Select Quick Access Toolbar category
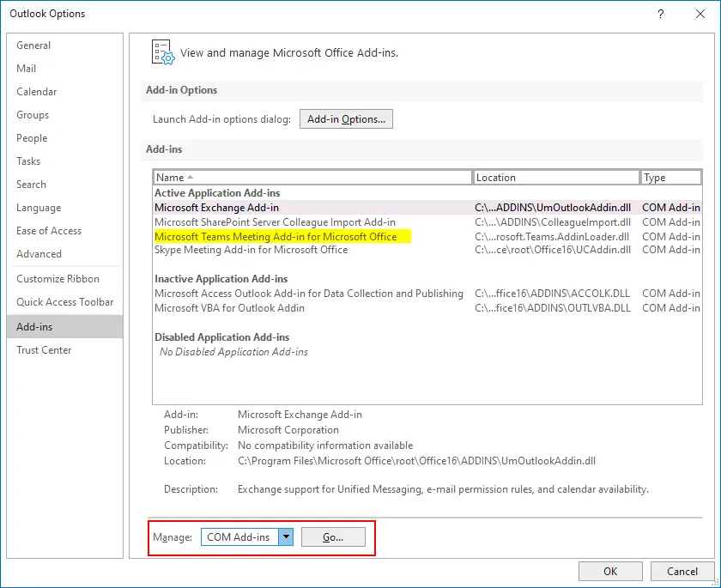This screenshot has width=721, height=588. pos(65,302)
